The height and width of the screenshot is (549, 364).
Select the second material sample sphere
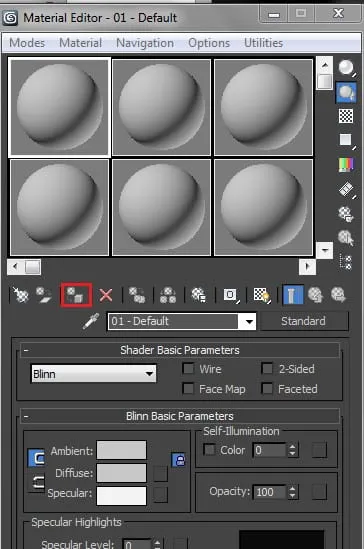[161, 107]
